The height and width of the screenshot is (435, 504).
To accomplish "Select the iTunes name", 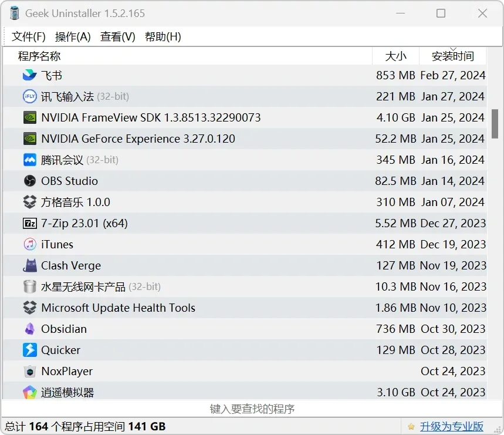I will 57,244.
